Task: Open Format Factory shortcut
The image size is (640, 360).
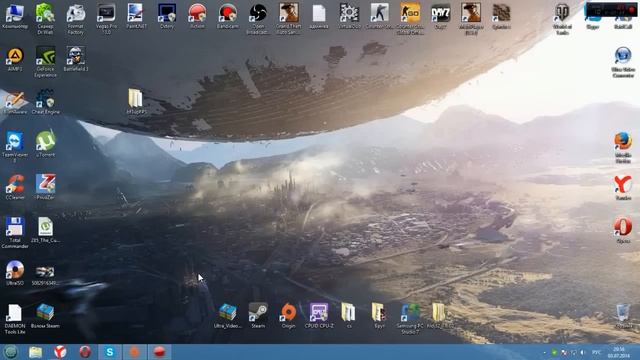Action: click(76, 18)
